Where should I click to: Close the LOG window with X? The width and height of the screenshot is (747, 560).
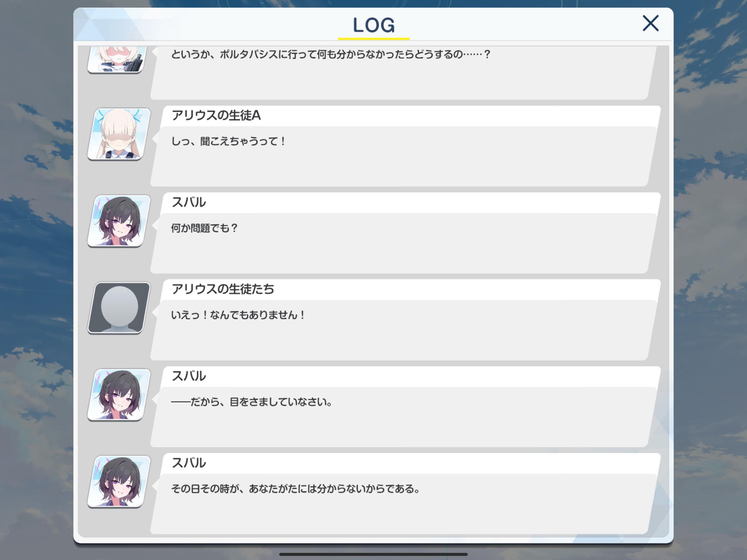(x=650, y=23)
